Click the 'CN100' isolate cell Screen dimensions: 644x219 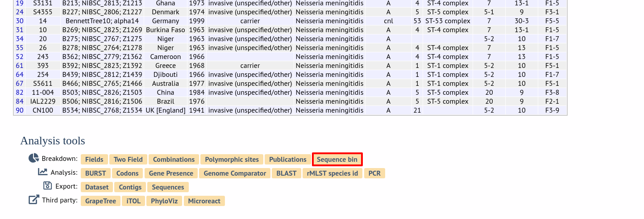coord(43,110)
